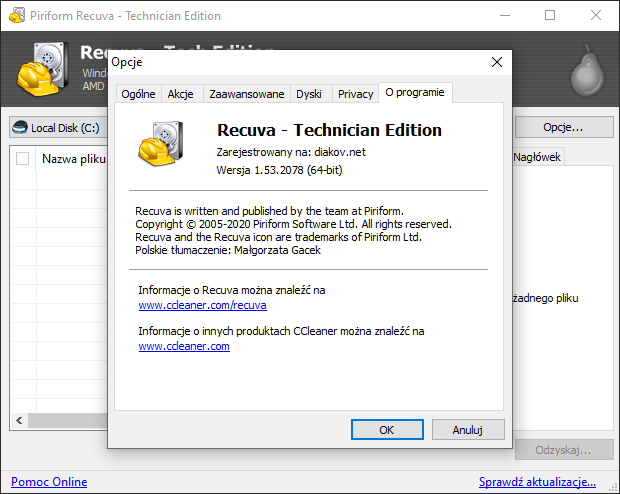
Task: Click the Nazwa pliku column header
Action: [74, 159]
